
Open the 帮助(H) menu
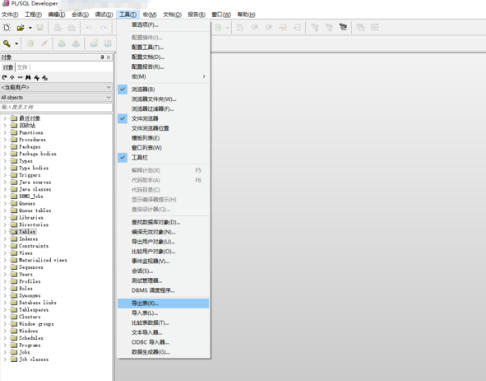coord(246,14)
